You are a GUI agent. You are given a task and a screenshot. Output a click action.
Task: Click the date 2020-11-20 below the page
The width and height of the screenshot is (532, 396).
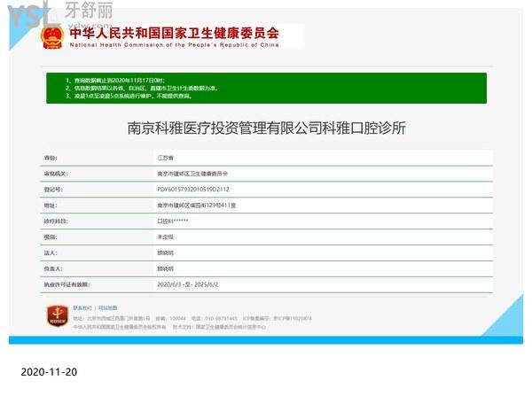pyautogui.click(x=49, y=372)
